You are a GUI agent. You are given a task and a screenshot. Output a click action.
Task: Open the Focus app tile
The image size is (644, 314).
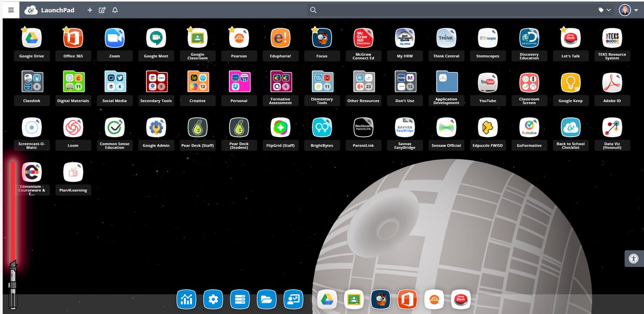pyautogui.click(x=322, y=38)
